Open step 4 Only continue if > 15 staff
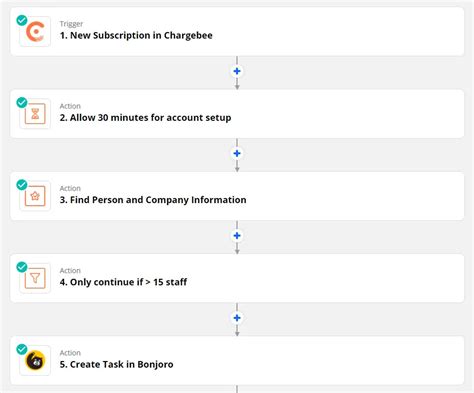 pos(237,278)
